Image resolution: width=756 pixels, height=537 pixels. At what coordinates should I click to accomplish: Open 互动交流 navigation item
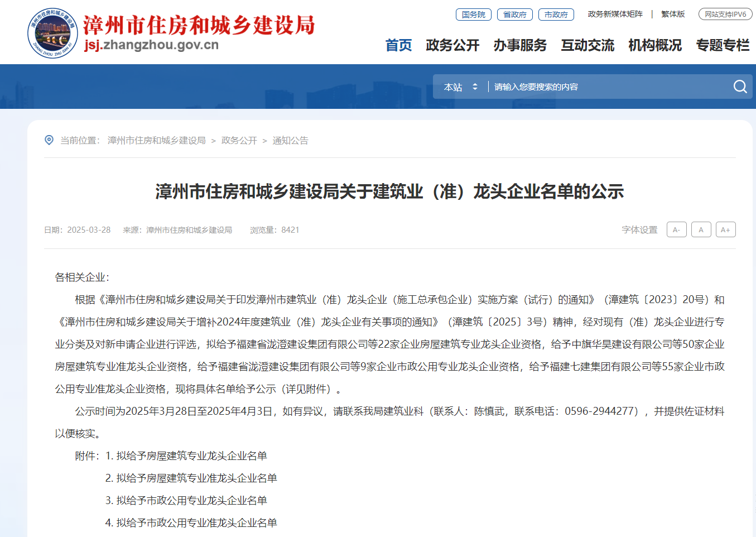coord(588,45)
